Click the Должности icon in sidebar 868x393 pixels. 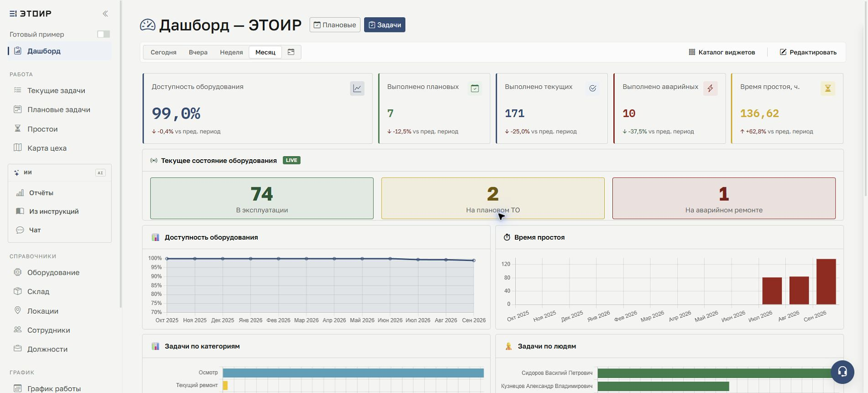click(x=18, y=349)
